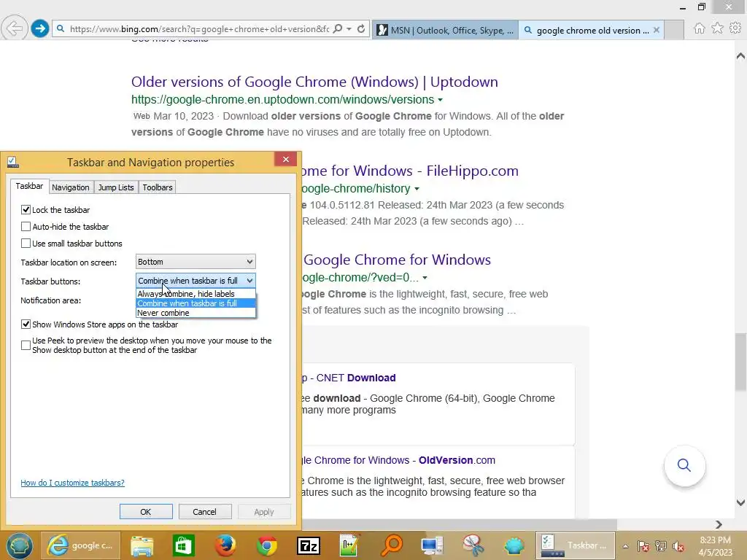The height and width of the screenshot is (560, 747).
Task: Open Google Chrome for Windows result title
Action: coord(397,260)
